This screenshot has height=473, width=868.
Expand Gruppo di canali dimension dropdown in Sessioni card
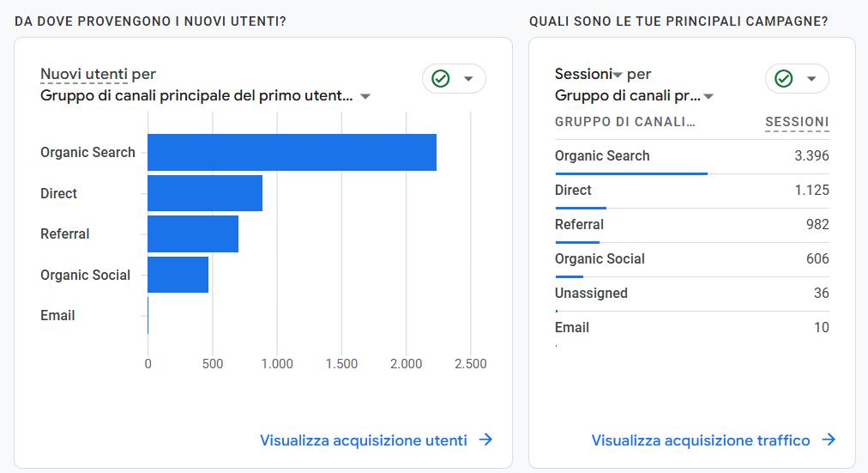click(708, 96)
